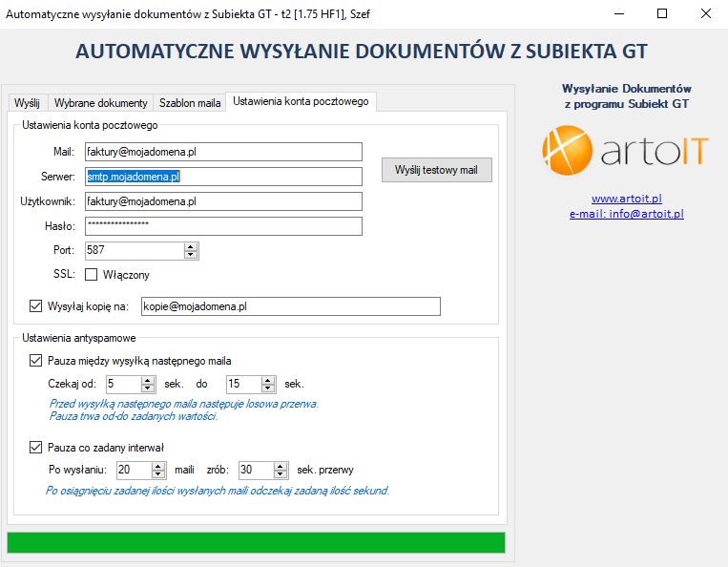Enable the SSL 'Włączony' checkbox
728x567 pixels.
pyautogui.click(x=92, y=275)
